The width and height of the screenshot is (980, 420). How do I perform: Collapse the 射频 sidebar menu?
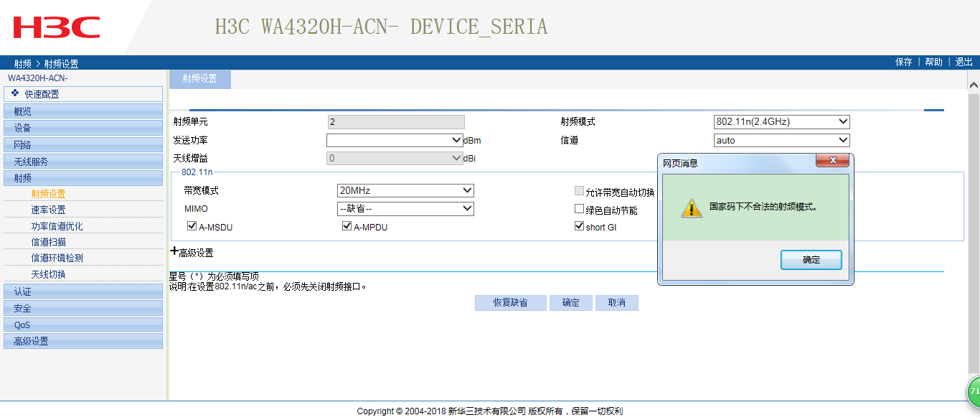click(x=83, y=178)
